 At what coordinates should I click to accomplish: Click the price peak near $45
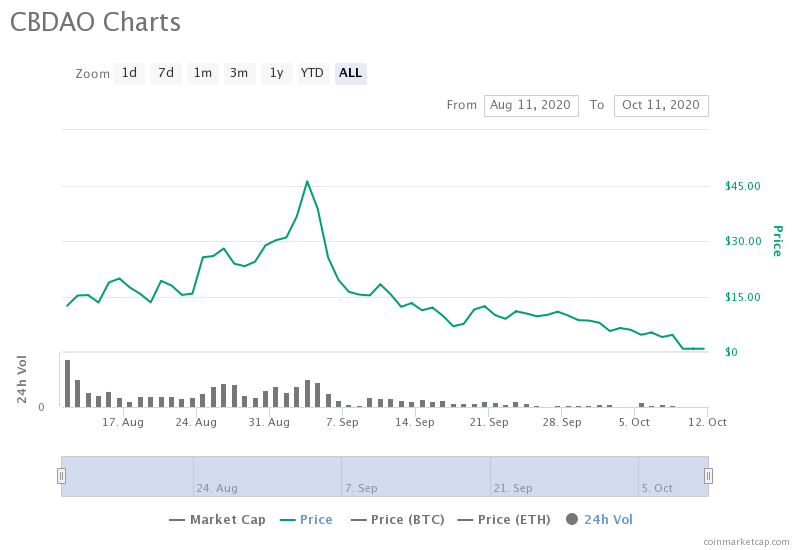coord(307,182)
